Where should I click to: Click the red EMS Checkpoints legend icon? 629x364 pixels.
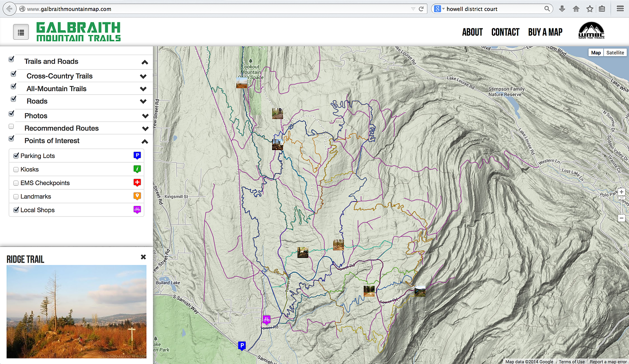point(137,183)
